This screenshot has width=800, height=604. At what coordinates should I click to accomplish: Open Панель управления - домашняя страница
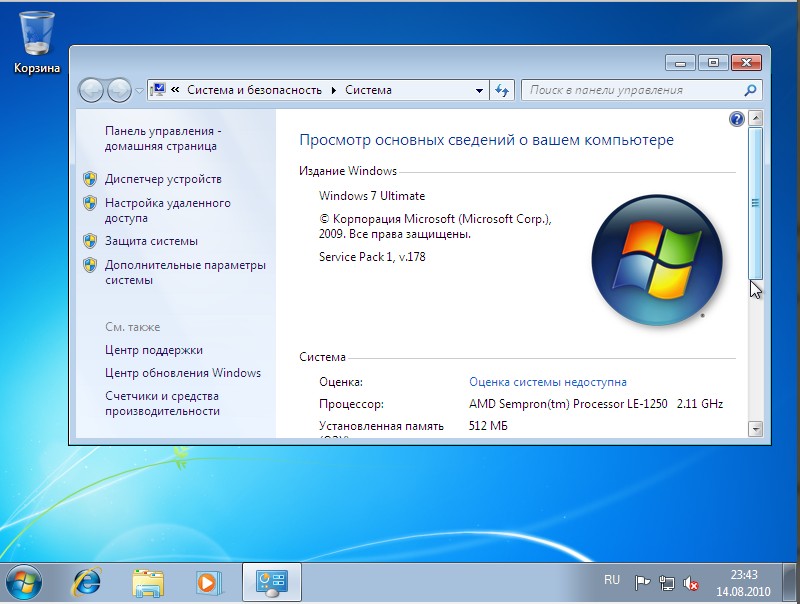pyautogui.click(x=163, y=138)
